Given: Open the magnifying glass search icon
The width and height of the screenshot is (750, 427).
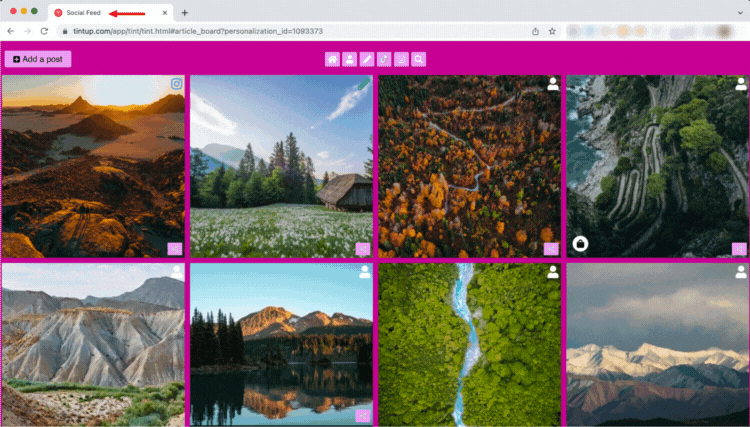Looking at the screenshot, I should click(419, 59).
